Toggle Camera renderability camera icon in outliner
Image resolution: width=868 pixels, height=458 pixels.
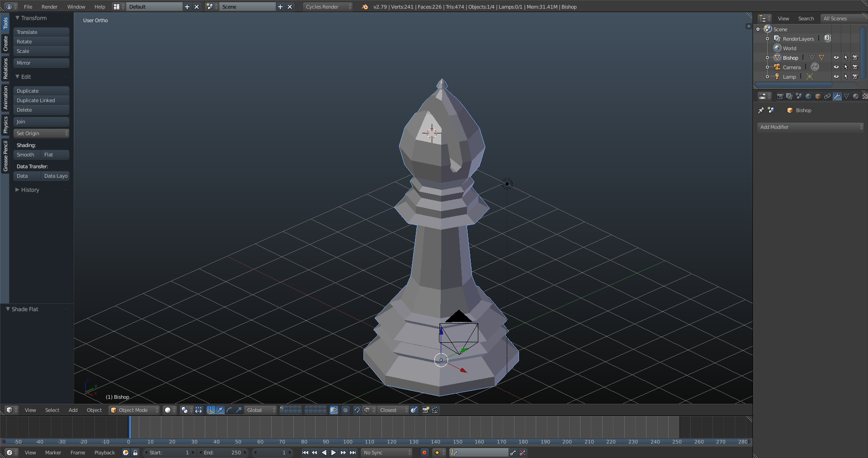pos(855,67)
